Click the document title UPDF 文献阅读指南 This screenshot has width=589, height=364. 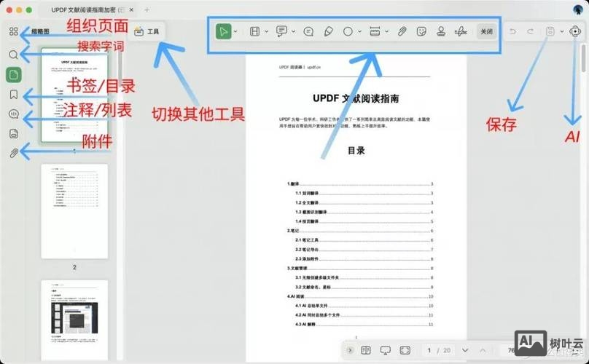click(x=356, y=99)
